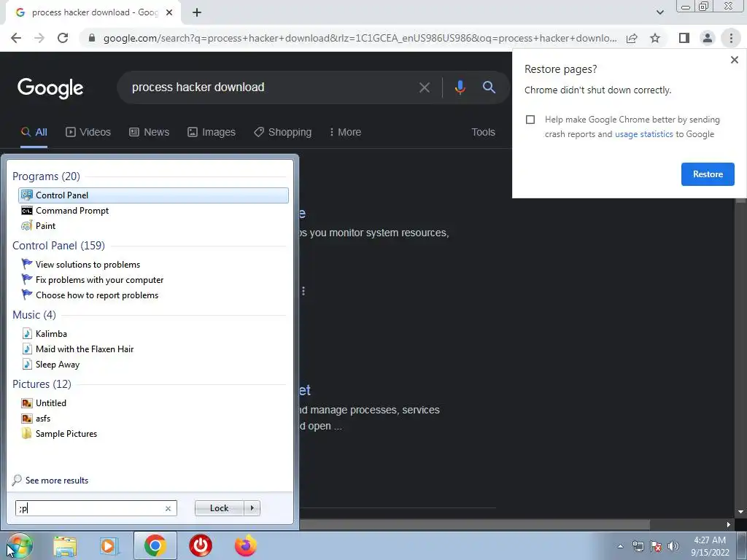
Task: Click See more results
Action: [x=50, y=481]
